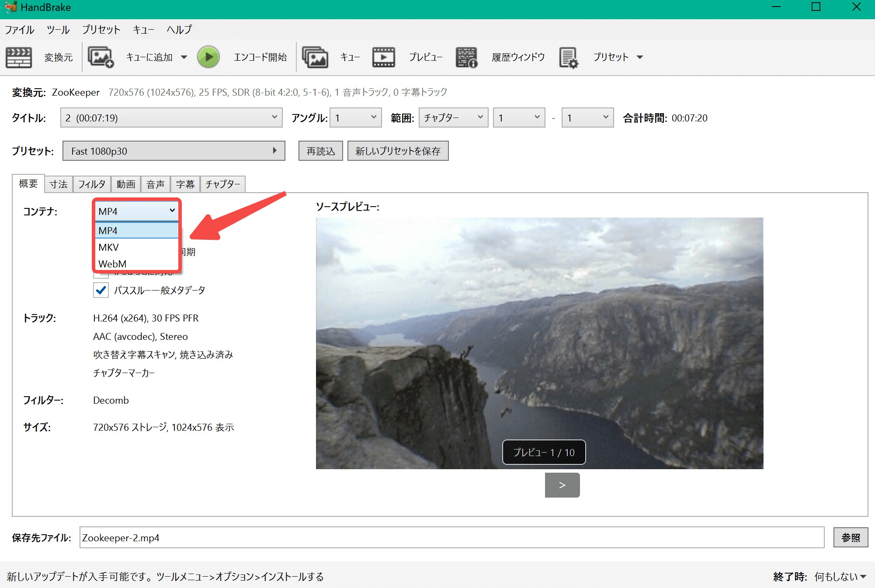
Task: Click the AAC (avcodec), Stereo text
Action: [x=140, y=336]
